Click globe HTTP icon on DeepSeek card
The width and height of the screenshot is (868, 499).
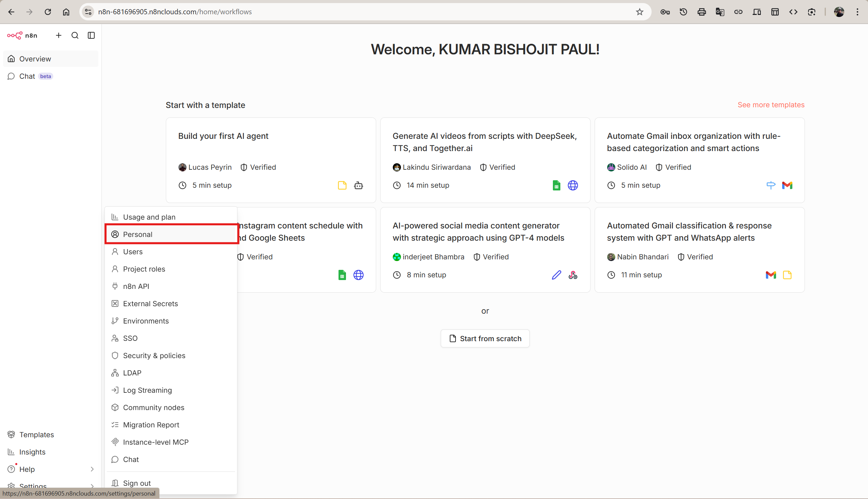point(573,185)
